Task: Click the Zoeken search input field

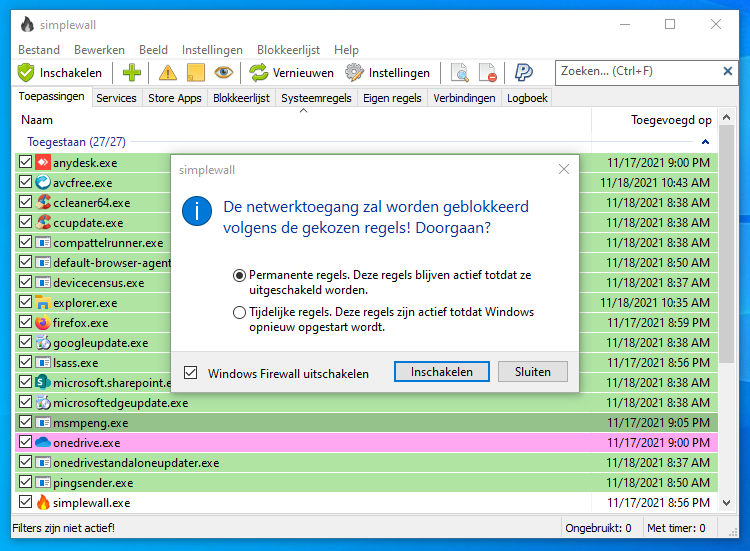Action: [x=636, y=72]
